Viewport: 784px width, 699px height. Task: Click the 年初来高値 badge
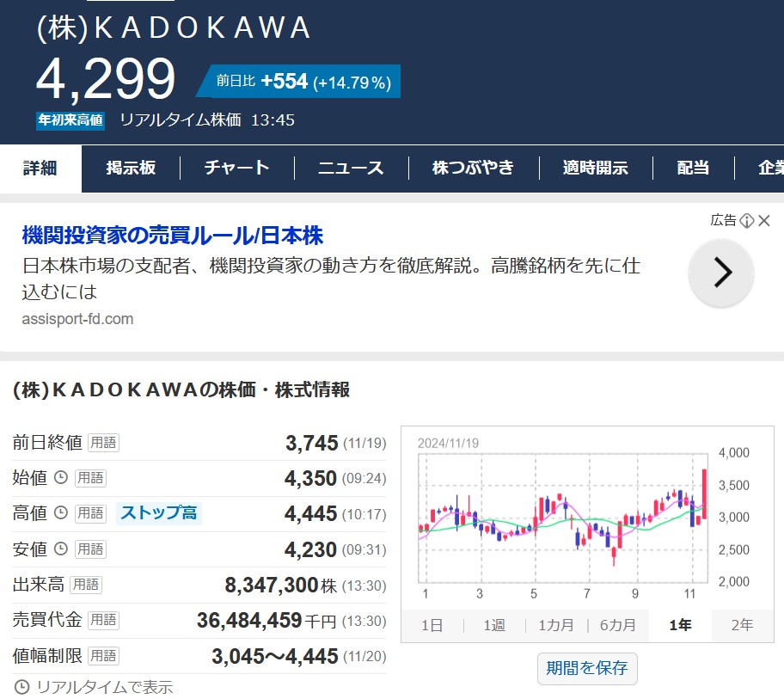coord(70,120)
